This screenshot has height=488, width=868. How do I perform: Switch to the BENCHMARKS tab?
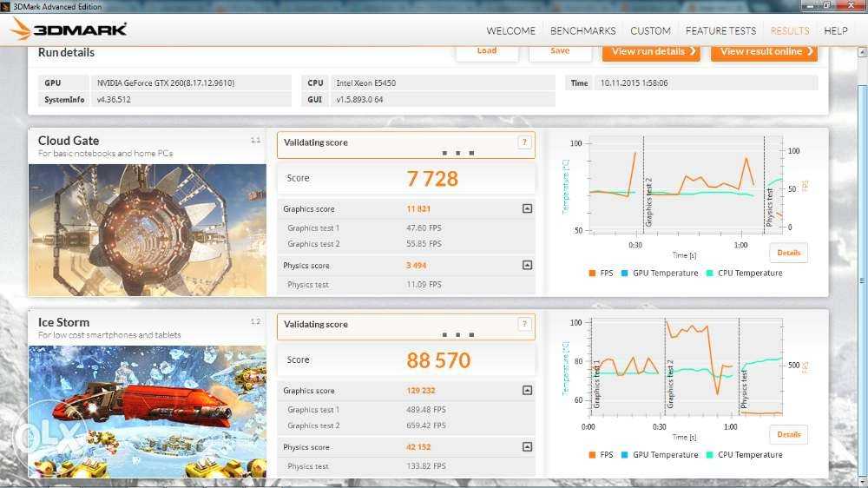click(x=582, y=31)
